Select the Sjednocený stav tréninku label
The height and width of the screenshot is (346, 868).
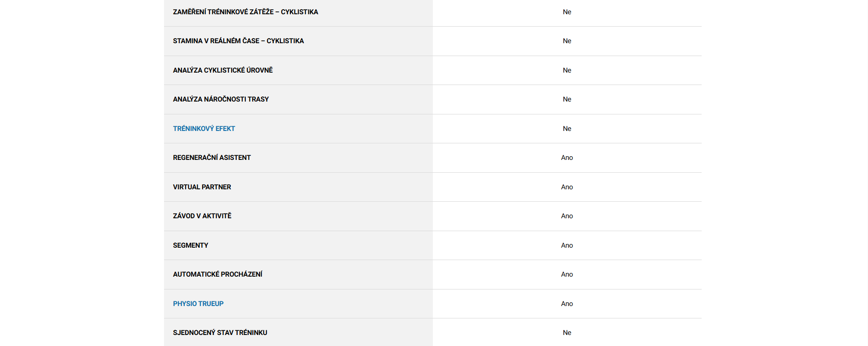[220, 333]
